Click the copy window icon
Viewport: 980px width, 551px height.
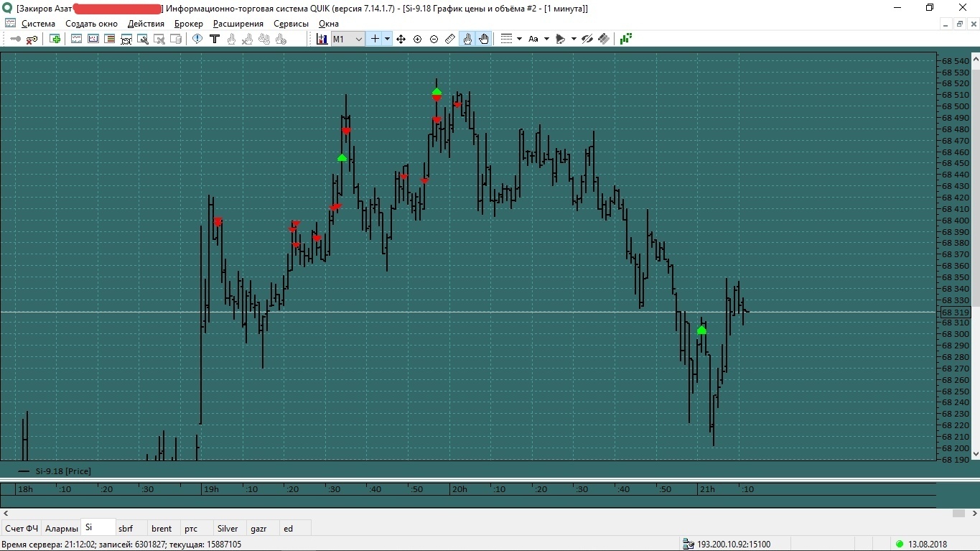click(x=176, y=39)
